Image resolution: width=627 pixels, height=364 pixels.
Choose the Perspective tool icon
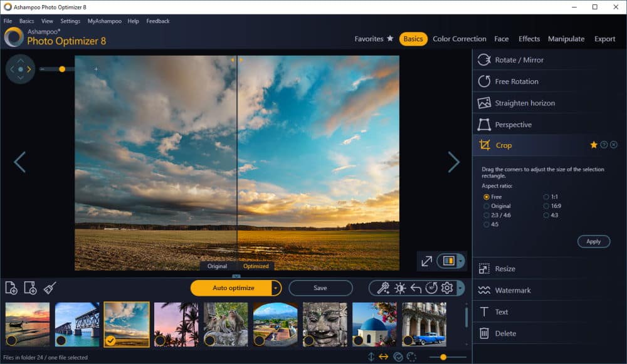[x=484, y=125]
